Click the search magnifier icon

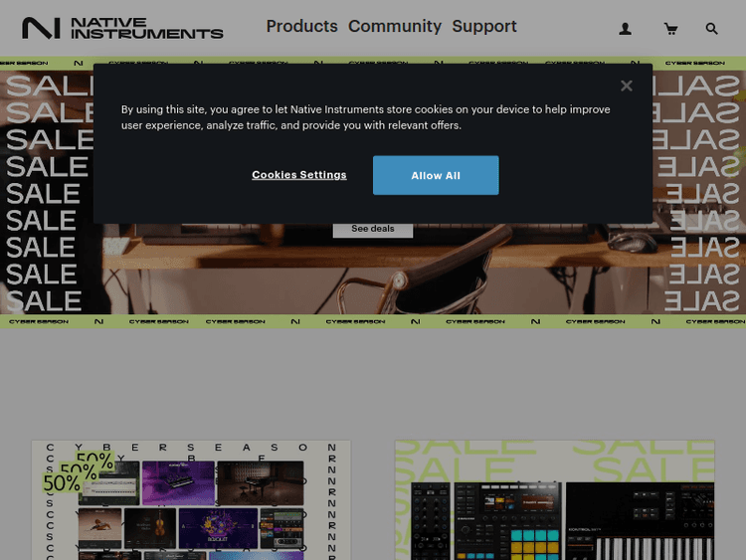click(711, 29)
